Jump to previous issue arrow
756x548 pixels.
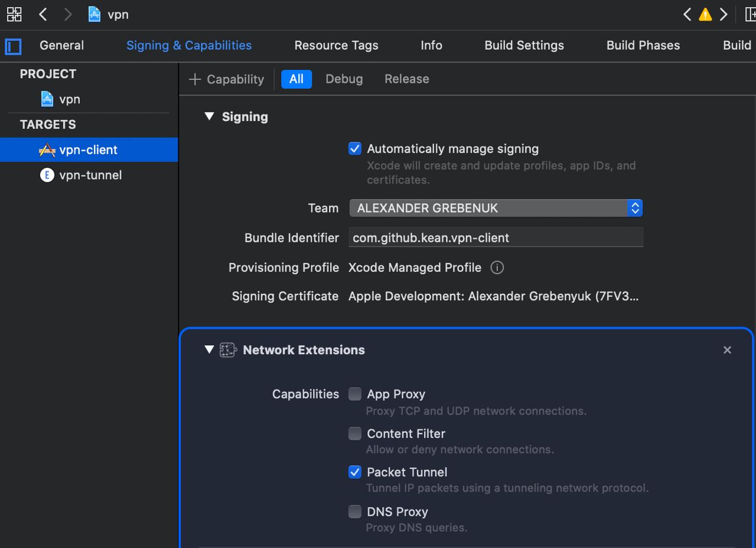pos(687,14)
